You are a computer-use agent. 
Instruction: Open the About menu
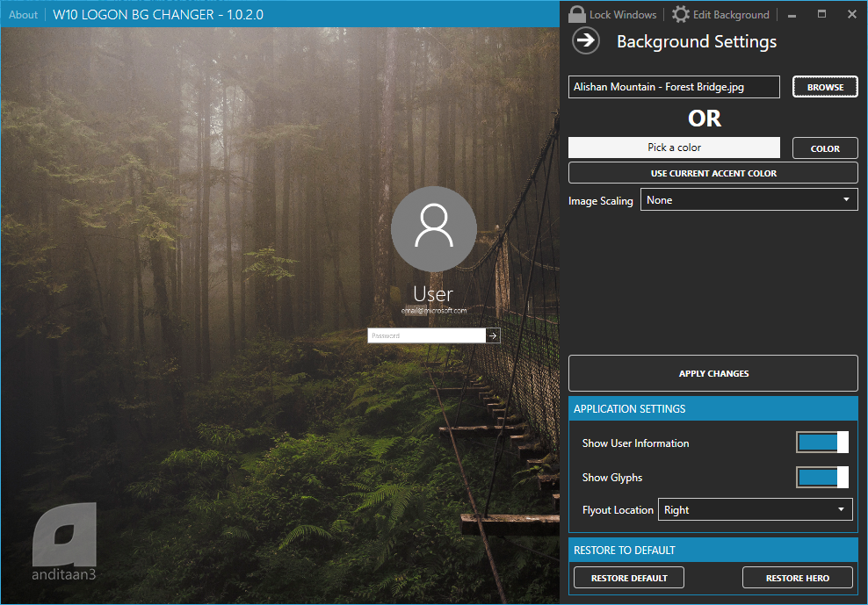point(23,15)
